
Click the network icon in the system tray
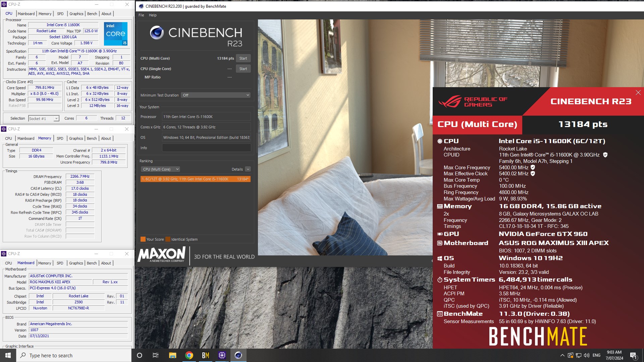point(579,355)
